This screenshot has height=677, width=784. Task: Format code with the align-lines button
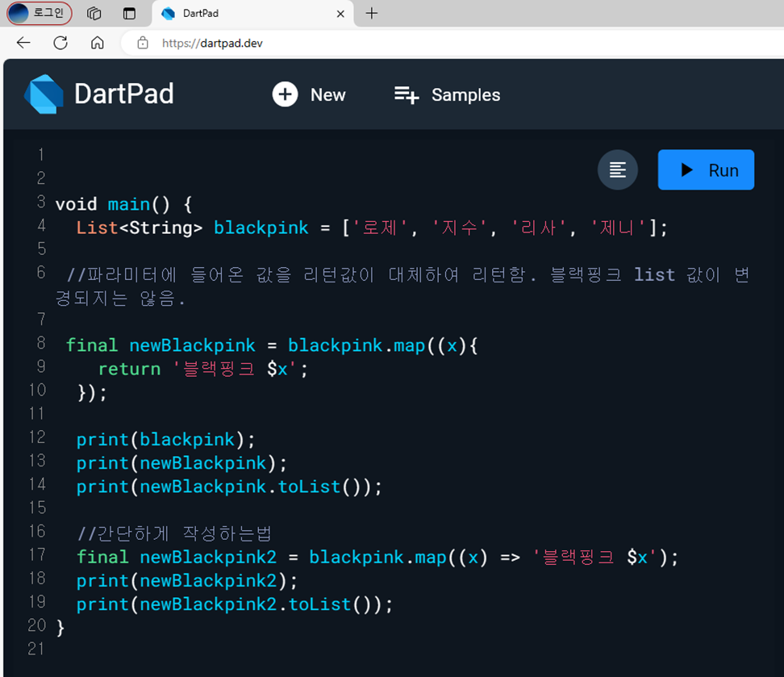click(x=618, y=169)
